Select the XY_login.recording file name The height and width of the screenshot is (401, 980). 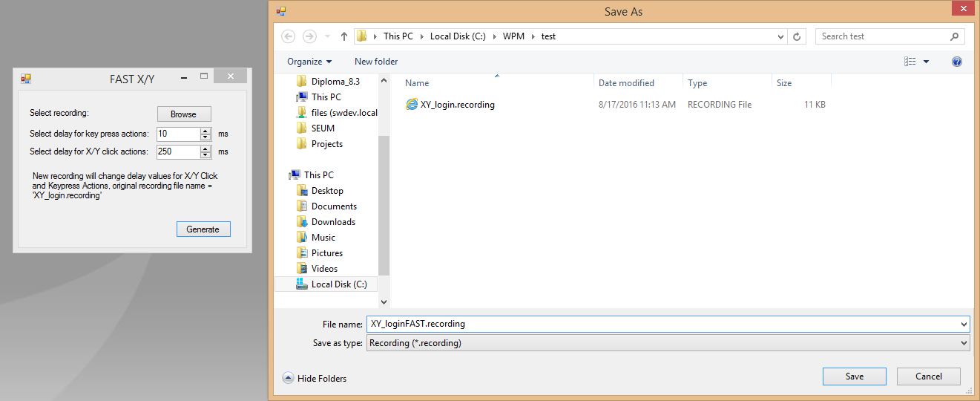pos(458,105)
